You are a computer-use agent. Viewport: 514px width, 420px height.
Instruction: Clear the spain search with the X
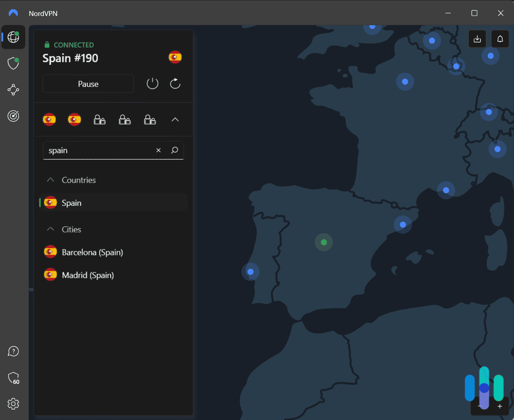pyautogui.click(x=158, y=150)
